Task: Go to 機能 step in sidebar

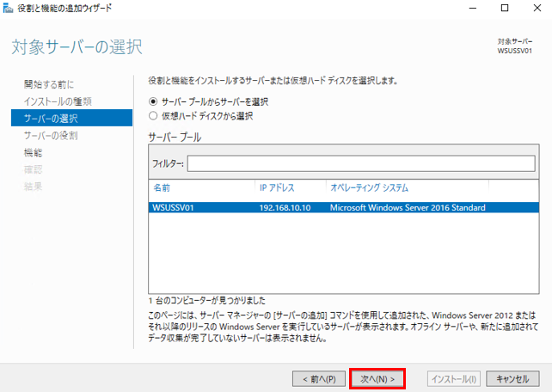Action: 34,152
